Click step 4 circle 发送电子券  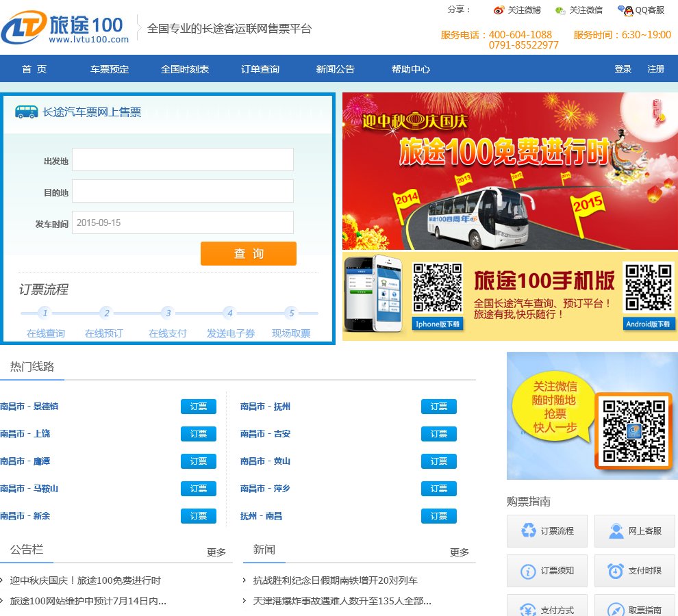pyautogui.click(x=230, y=313)
